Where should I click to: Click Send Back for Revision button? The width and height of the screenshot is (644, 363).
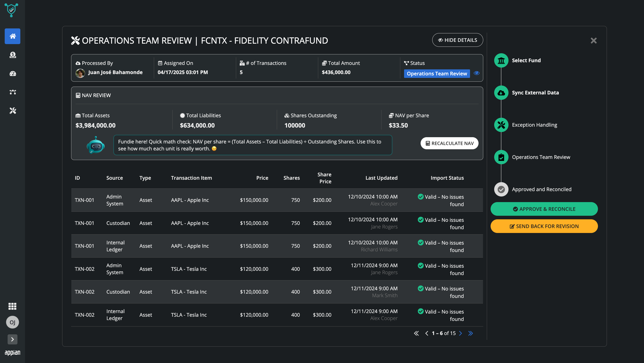click(544, 226)
